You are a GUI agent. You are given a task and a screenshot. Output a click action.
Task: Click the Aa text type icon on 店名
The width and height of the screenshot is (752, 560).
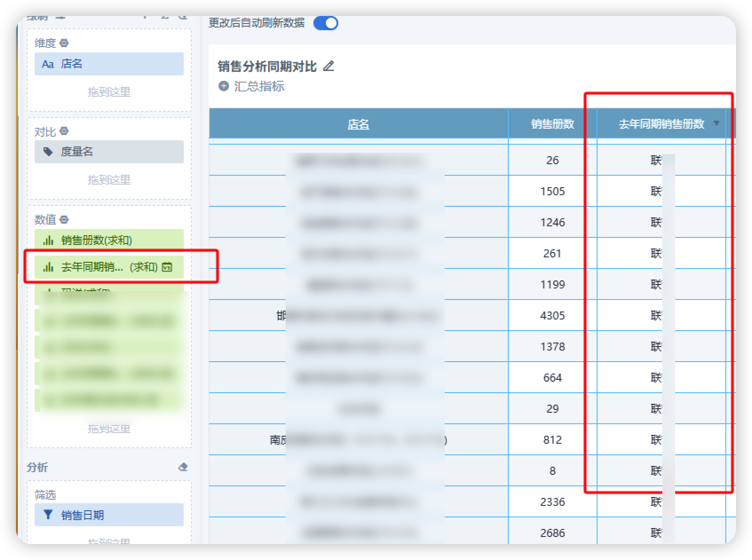point(47,64)
